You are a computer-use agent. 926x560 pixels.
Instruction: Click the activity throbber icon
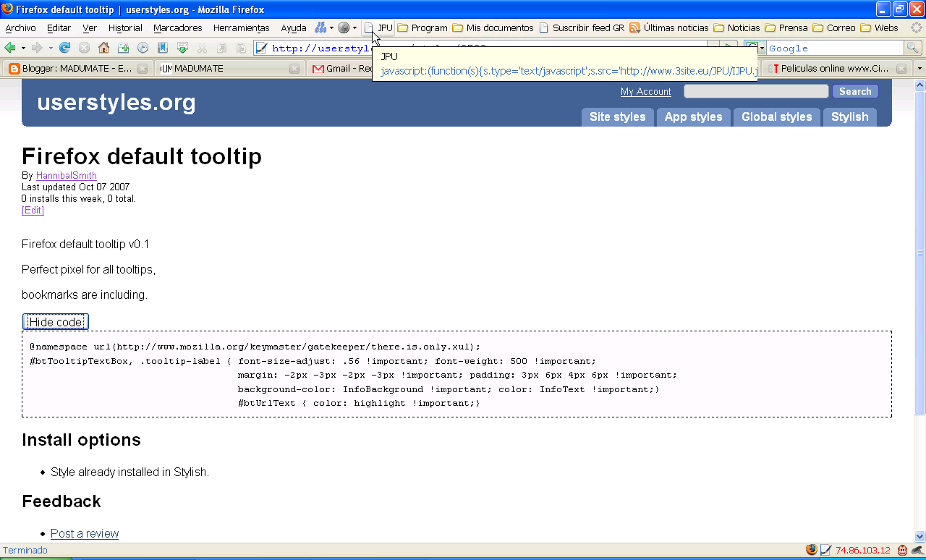pyautogui.click(x=917, y=27)
